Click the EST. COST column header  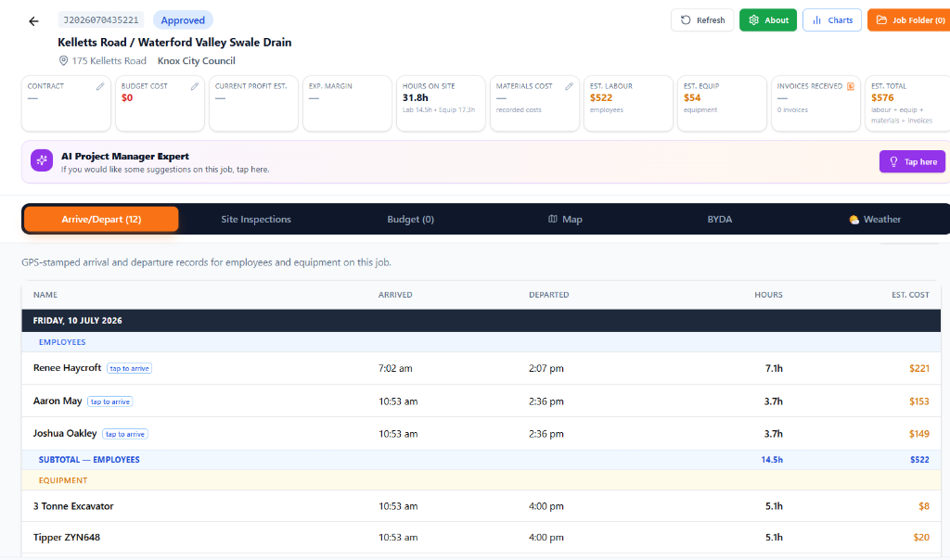point(910,295)
